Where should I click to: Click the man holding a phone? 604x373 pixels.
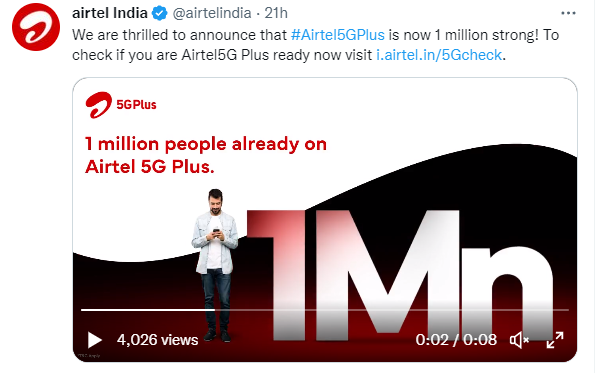click(x=215, y=265)
